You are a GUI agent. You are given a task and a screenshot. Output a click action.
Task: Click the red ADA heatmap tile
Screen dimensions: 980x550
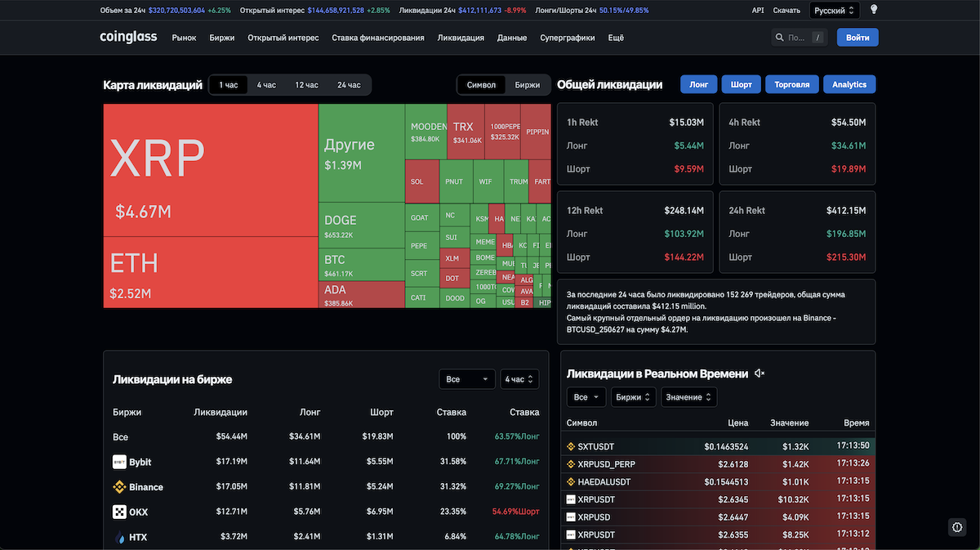[x=362, y=294]
